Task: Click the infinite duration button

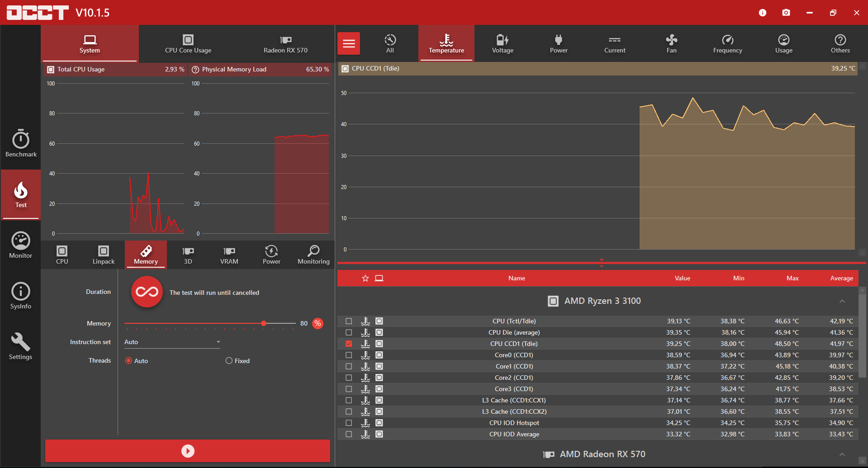Action: pyautogui.click(x=147, y=292)
